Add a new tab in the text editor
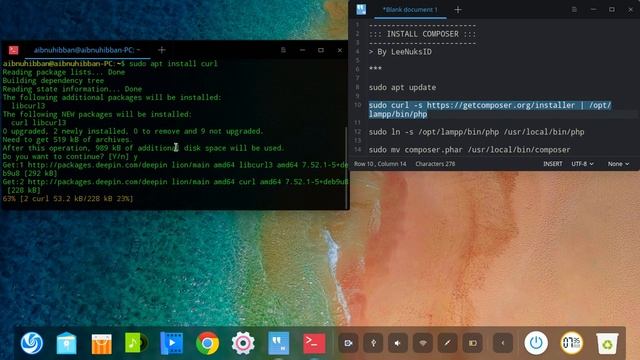Image resolution: width=640 pixels, height=360 pixels. pyautogui.click(x=458, y=9)
